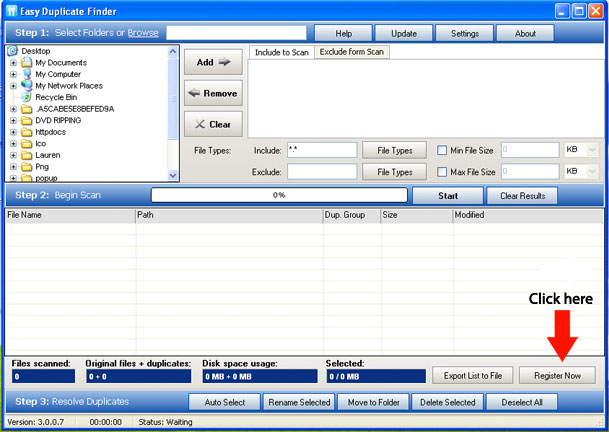Viewport: 609px width, 432px height.
Task: Click the Lauren folder icon
Action: click(x=26, y=155)
